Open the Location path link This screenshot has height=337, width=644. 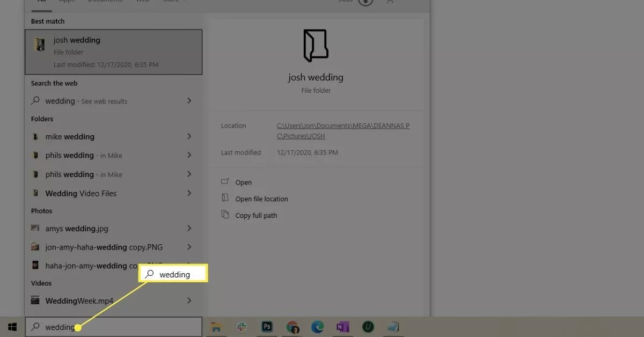(x=343, y=131)
